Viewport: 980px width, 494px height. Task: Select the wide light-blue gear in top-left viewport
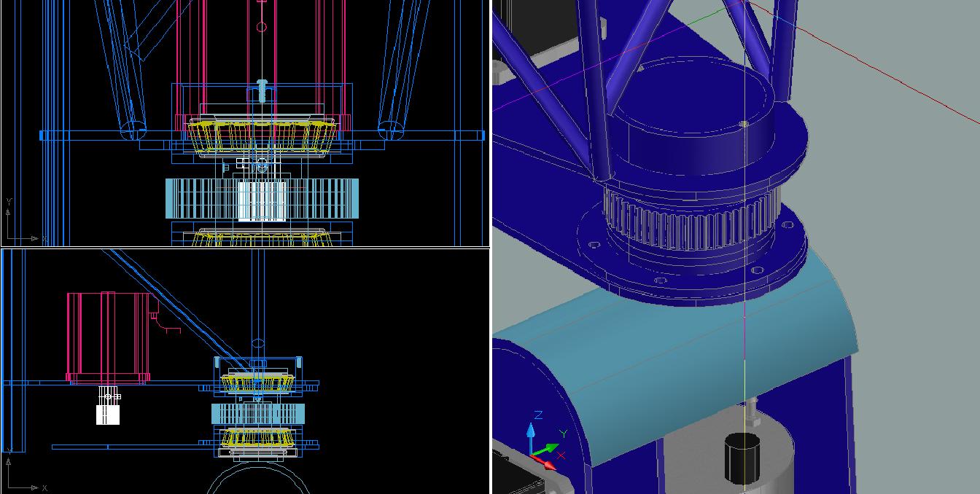[x=262, y=199]
